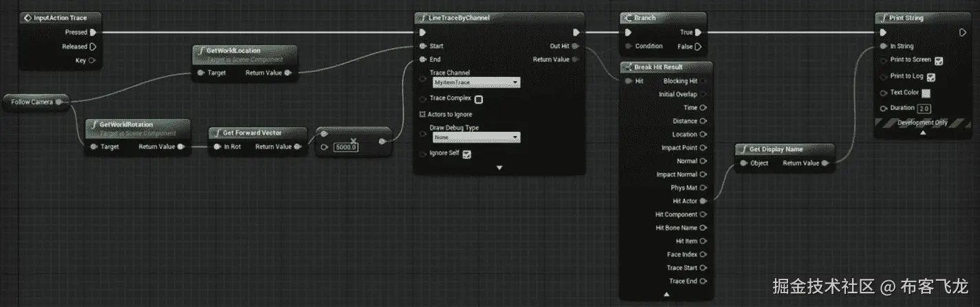The image size is (980, 307).
Task: Select the Get Forward Vector node title
Action: point(252,133)
